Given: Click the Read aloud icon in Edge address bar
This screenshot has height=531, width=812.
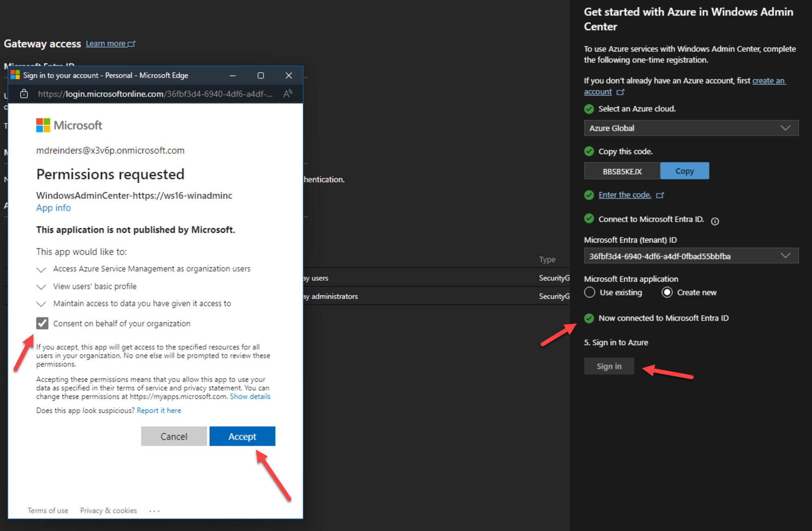Looking at the screenshot, I should tap(288, 94).
